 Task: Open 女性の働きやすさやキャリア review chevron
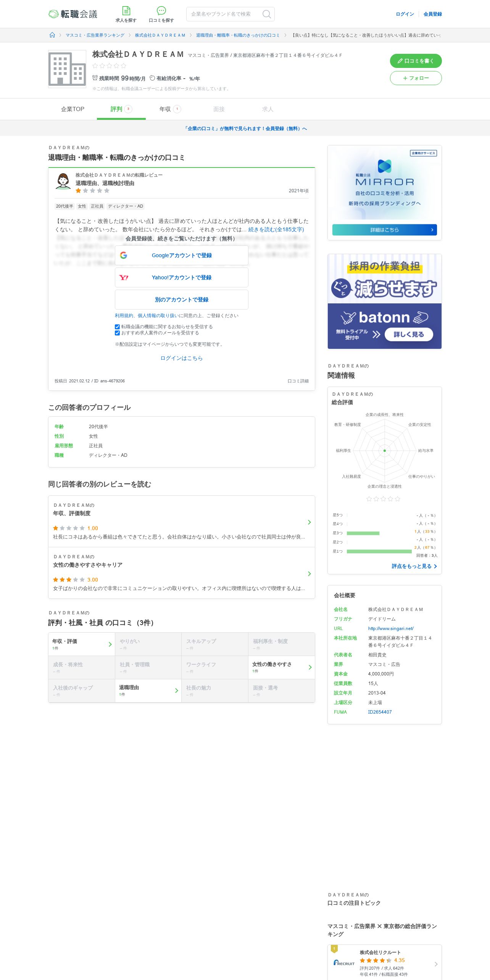coord(309,574)
